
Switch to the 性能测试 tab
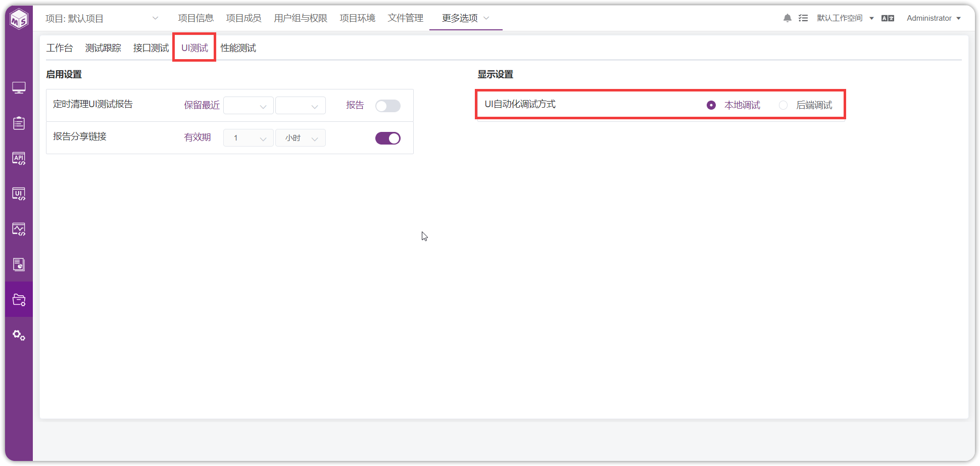238,48
